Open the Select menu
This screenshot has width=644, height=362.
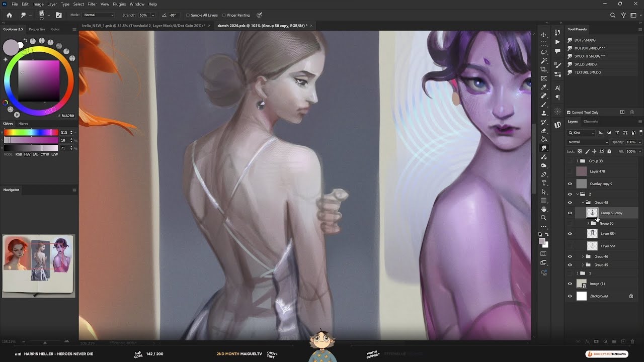78,4
